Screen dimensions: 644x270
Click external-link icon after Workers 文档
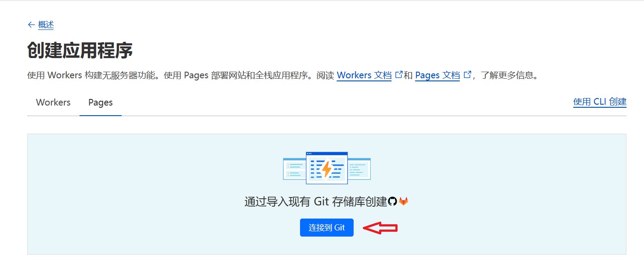tap(399, 75)
